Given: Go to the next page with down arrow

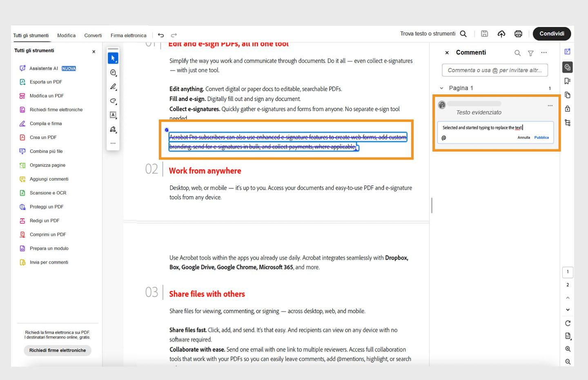Looking at the screenshot, I should coord(568,310).
